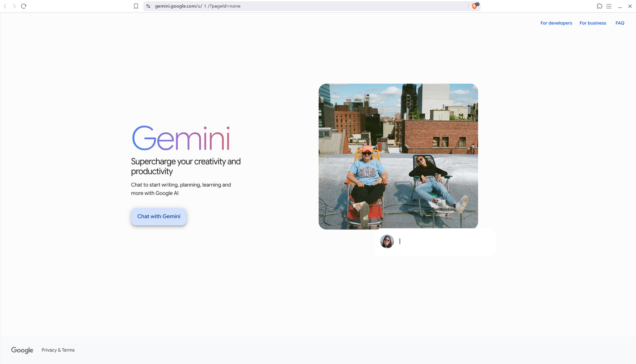Screen dimensions: 636x364
Task: Open the Privacy & Terms footer link
Action: (58, 350)
